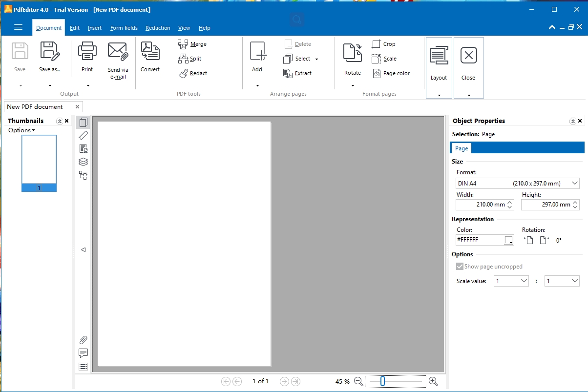Select the Split PDF tool
588x392 pixels.
point(183,59)
